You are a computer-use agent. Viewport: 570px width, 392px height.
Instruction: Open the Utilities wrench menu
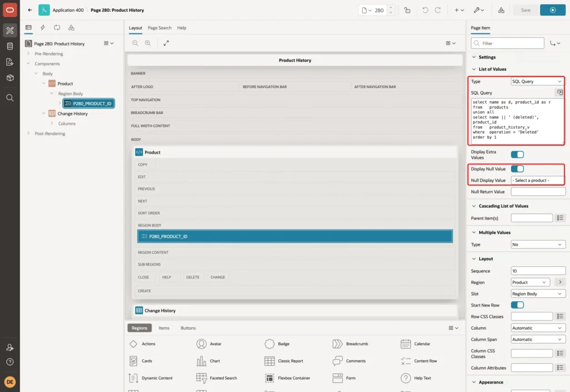[478, 10]
